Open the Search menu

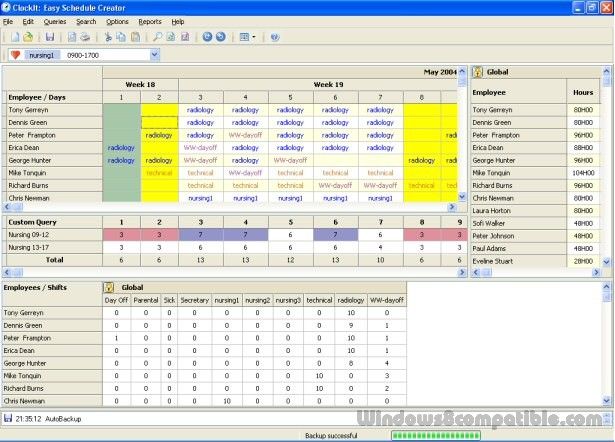(86, 22)
